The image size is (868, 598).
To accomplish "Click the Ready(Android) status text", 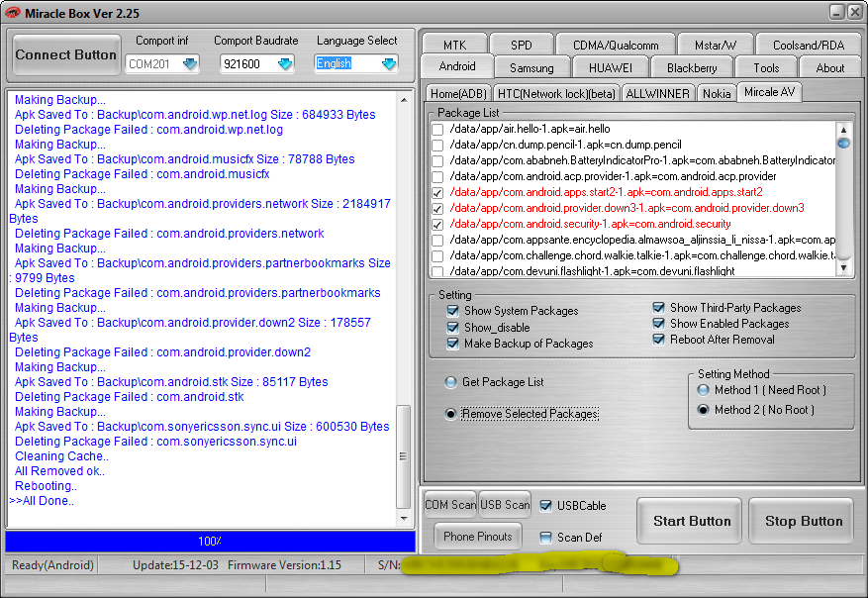I will coord(52,565).
